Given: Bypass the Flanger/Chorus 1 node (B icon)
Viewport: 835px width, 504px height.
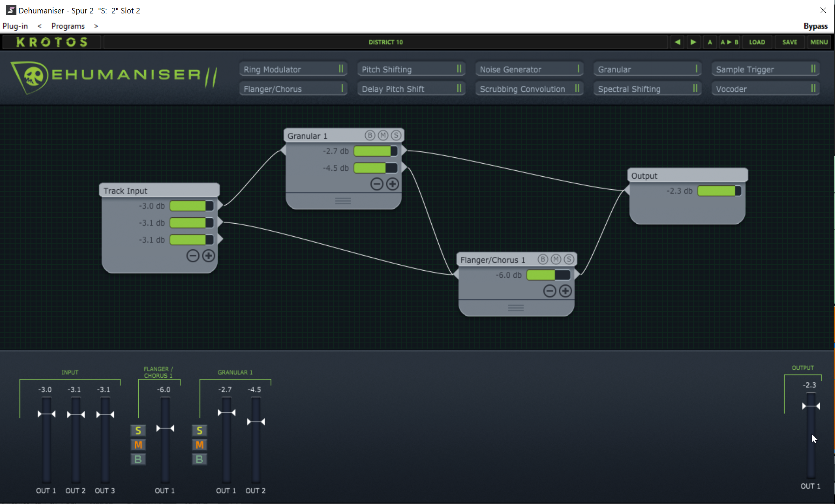Looking at the screenshot, I should [543, 259].
